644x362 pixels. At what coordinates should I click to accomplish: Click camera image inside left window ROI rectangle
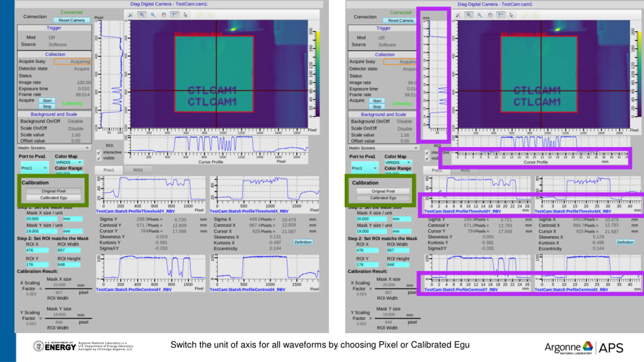pyautogui.click(x=214, y=74)
